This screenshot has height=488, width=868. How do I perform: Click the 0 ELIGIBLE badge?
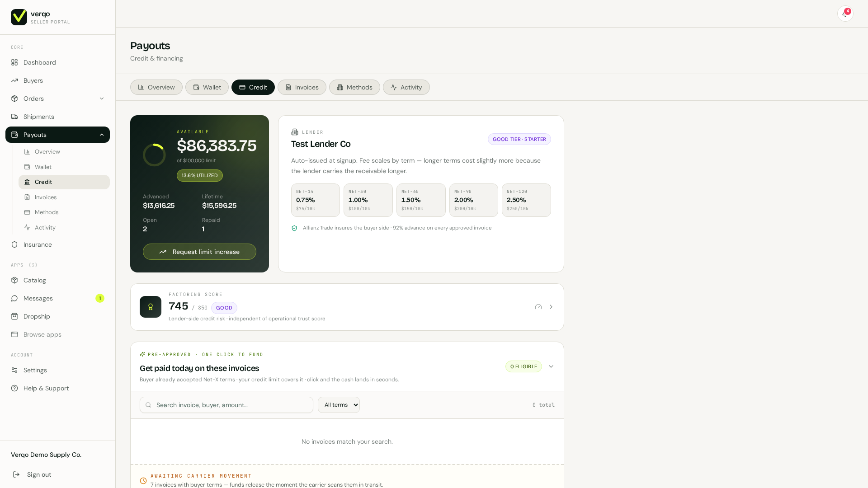(x=524, y=366)
